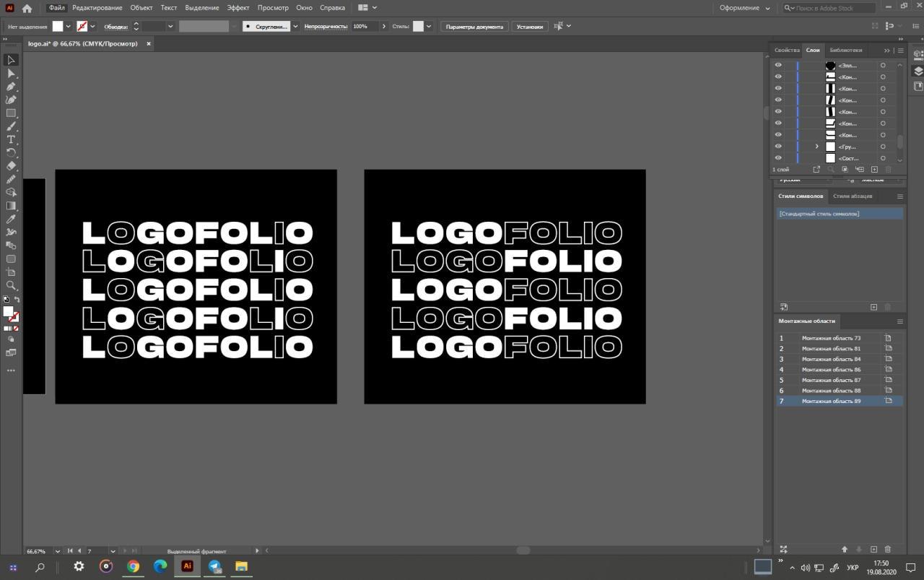Switch to the Библиотеки tab
This screenshot has width=924, height=580.
[845, 50]
